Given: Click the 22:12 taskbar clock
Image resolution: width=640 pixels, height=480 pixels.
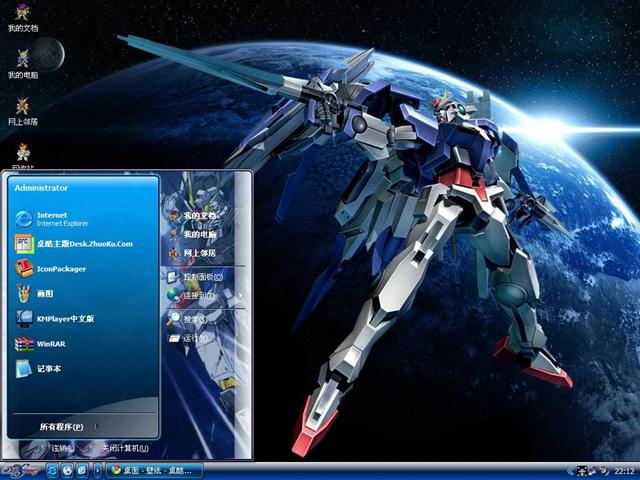Looking at the screenshot, I should coord(624,471).
